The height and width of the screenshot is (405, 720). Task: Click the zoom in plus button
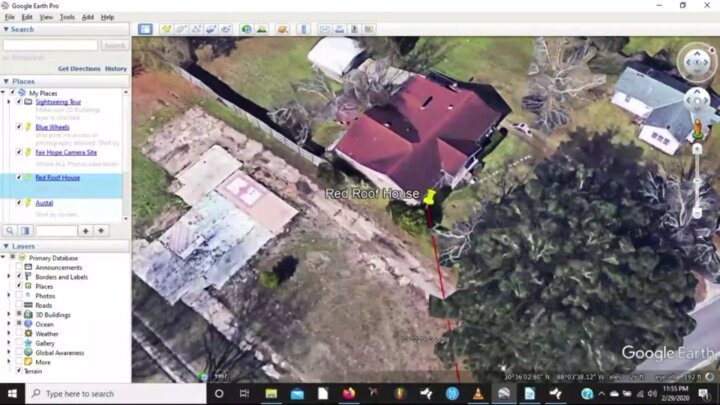tap(697, 149)
